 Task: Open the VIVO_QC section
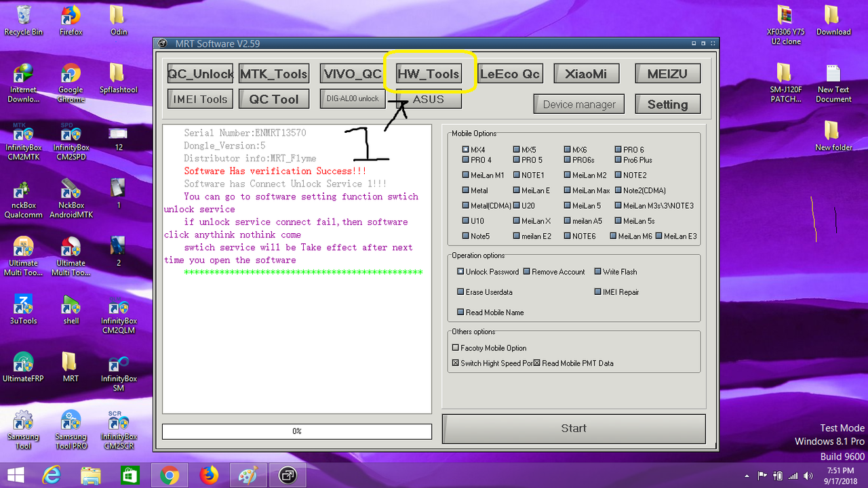point(353,74)
